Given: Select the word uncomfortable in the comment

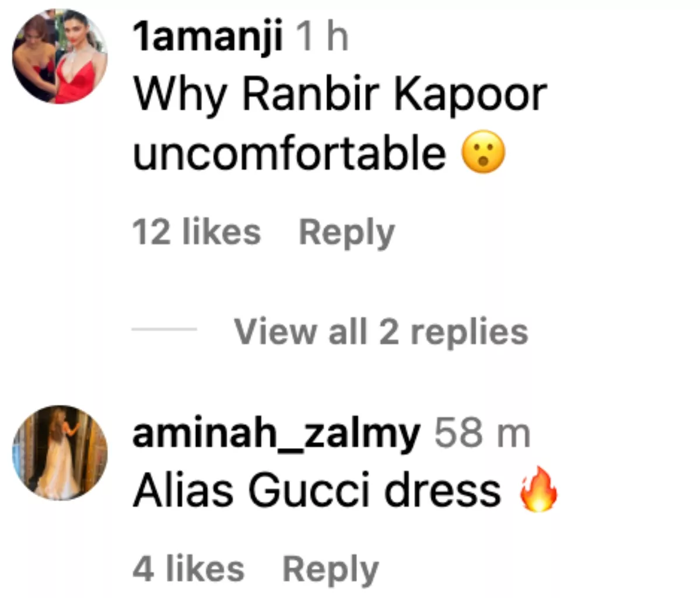Looking at the screenshot, I should [x=290, y=153].
